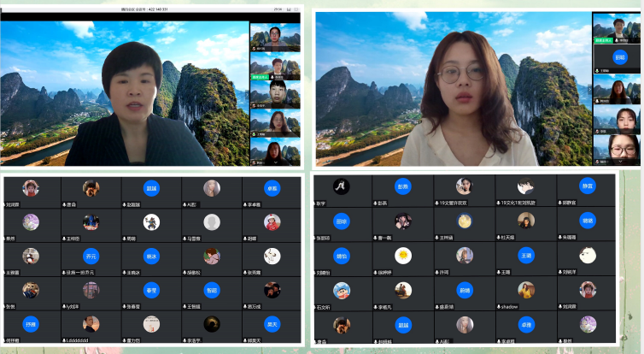Click the 乔元 blue avatar tile
The width and height of the screenshot is (644, 354).
tap(91, 256)
